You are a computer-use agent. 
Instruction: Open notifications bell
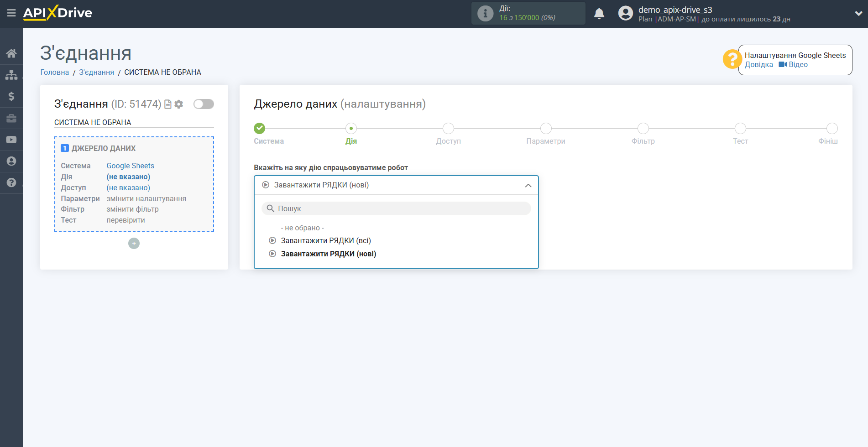599,13
